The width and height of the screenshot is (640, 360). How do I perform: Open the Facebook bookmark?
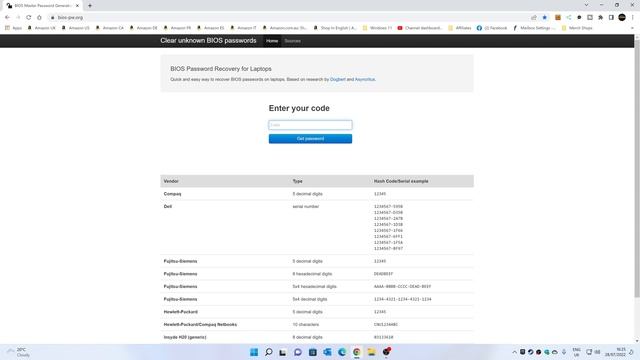492,28
